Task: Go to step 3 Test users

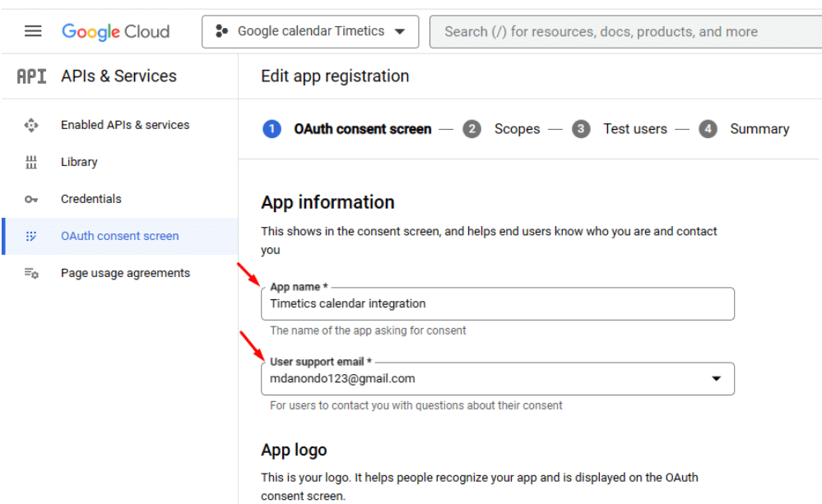Action: [619, 129]
